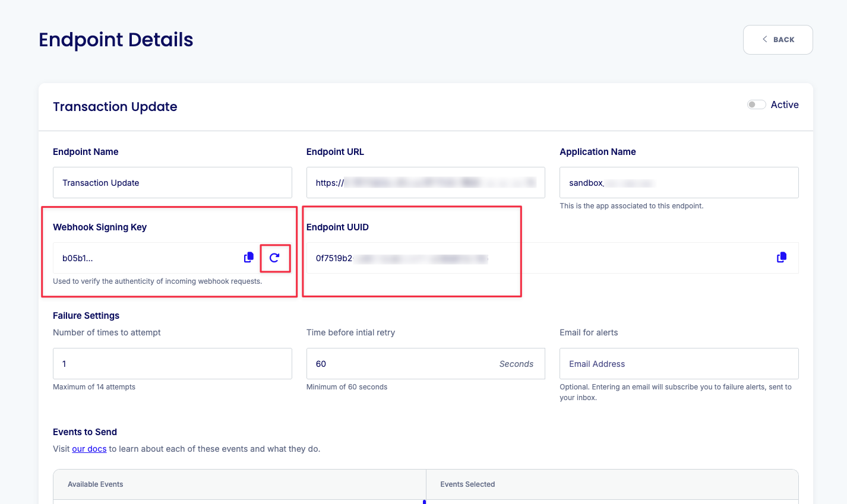The image size is (847, 504).
Task: Click the Available Events column header
Action: pos(95,484)
